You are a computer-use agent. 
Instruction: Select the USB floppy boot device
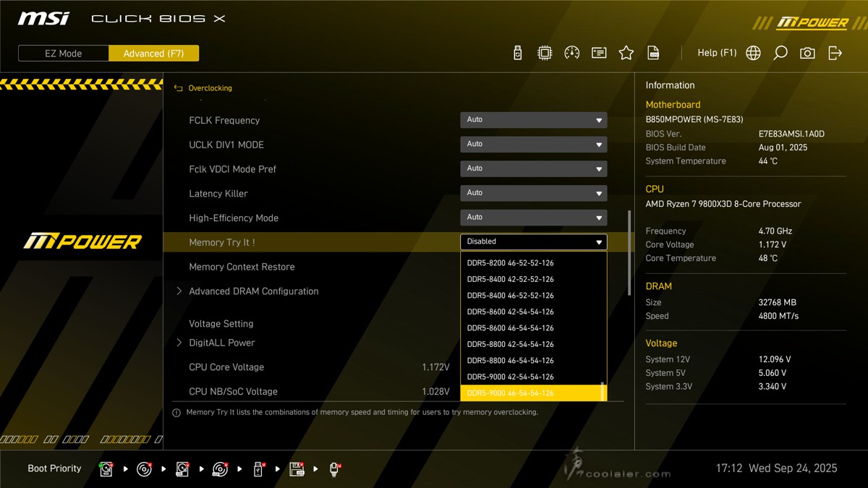[297, 469]
